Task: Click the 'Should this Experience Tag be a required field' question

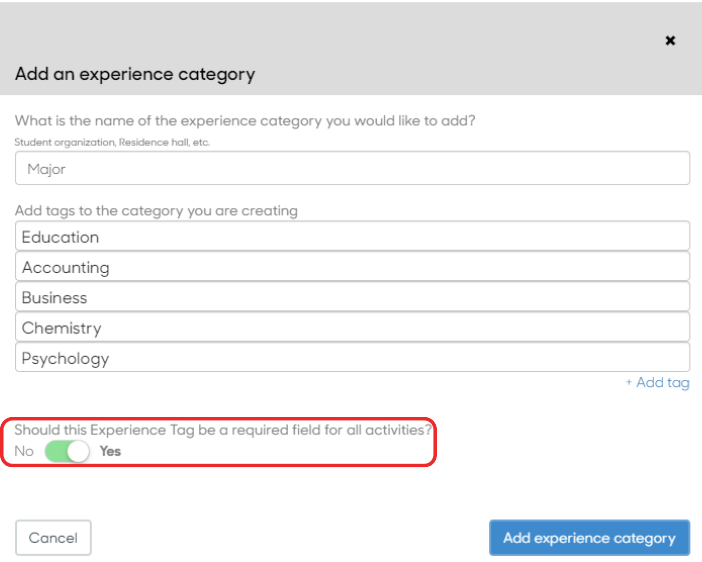Action: (x=223, y=430)
